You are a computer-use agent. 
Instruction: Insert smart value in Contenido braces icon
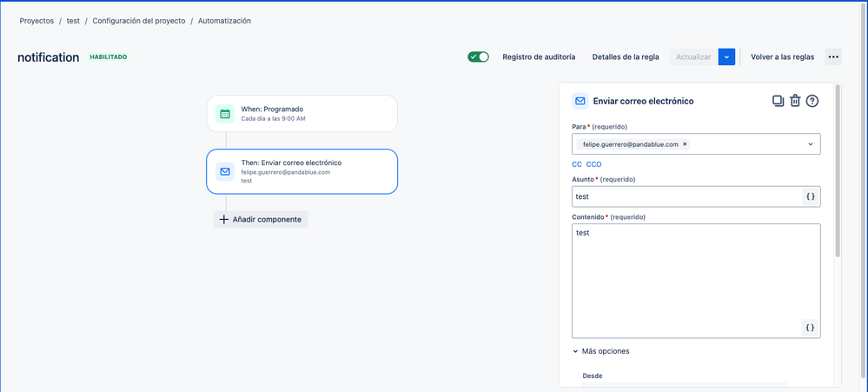[x=810, y=328]
